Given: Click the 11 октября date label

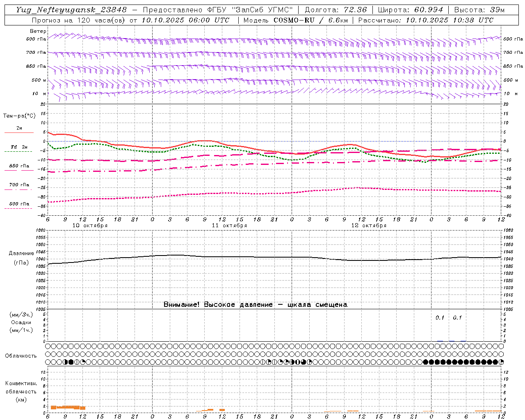Looking at the screenshot, I should (229, 225).
